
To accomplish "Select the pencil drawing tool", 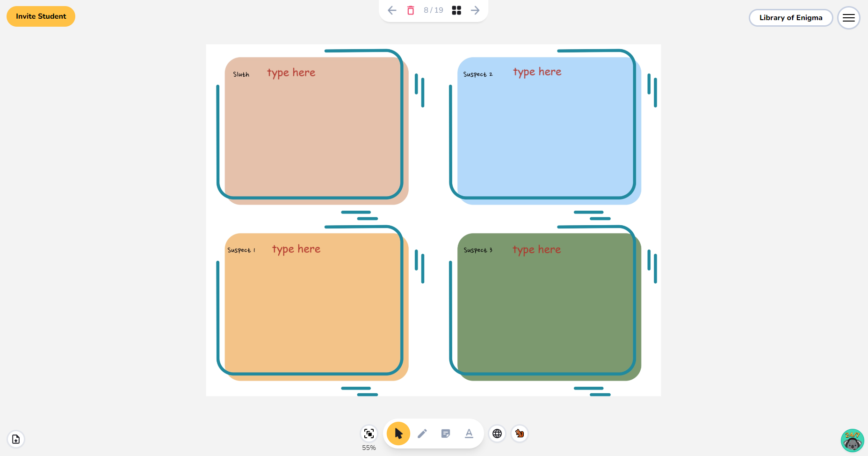I will [422, 434].
